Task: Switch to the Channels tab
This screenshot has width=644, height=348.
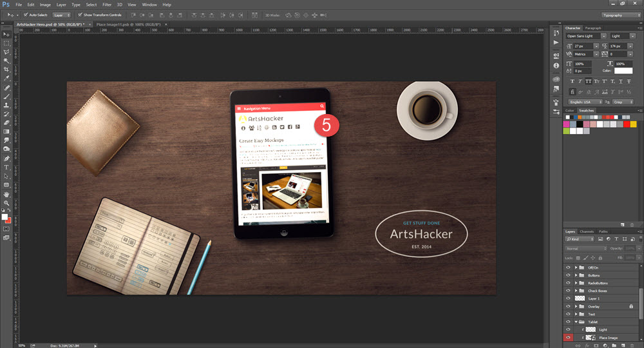Action: [x=587, y=232]
